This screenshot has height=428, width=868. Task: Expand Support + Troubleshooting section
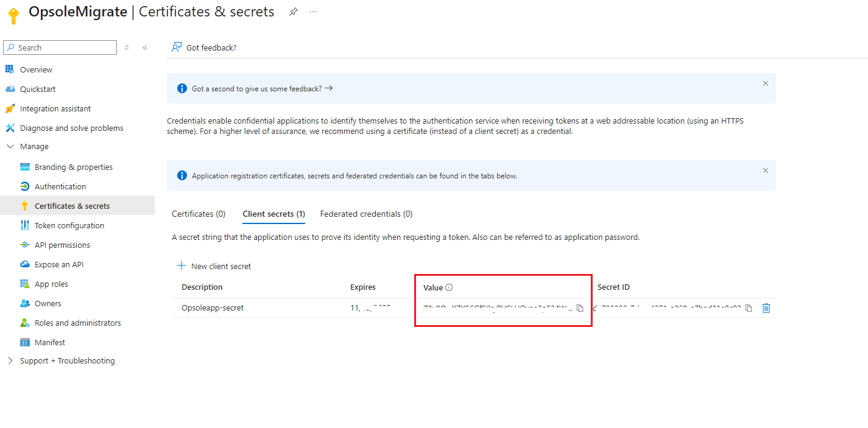(10, 361)
